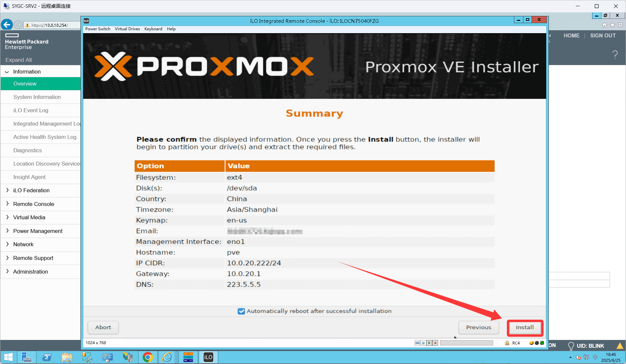
Task: Click the rewind icon in console playback controls
Action: click(x=418, y=343)
